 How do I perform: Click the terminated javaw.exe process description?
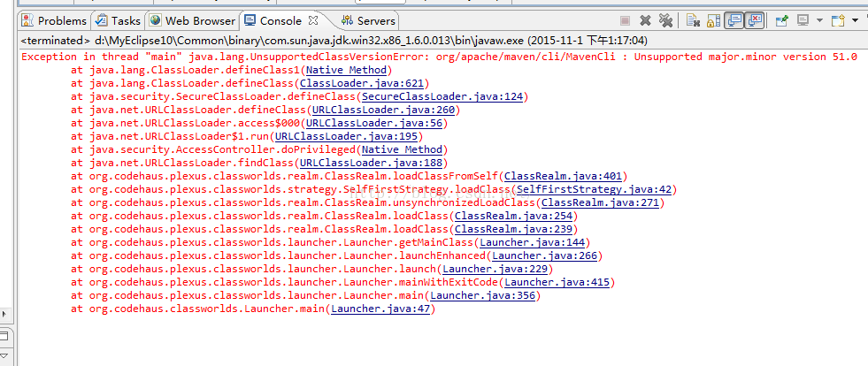(x=334, y=41)
